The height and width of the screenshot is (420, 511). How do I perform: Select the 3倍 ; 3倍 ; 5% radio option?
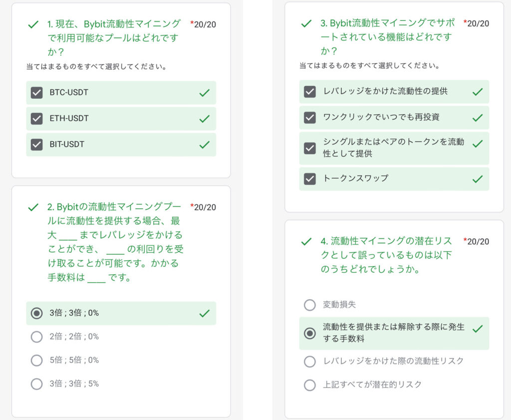[36, 384]
